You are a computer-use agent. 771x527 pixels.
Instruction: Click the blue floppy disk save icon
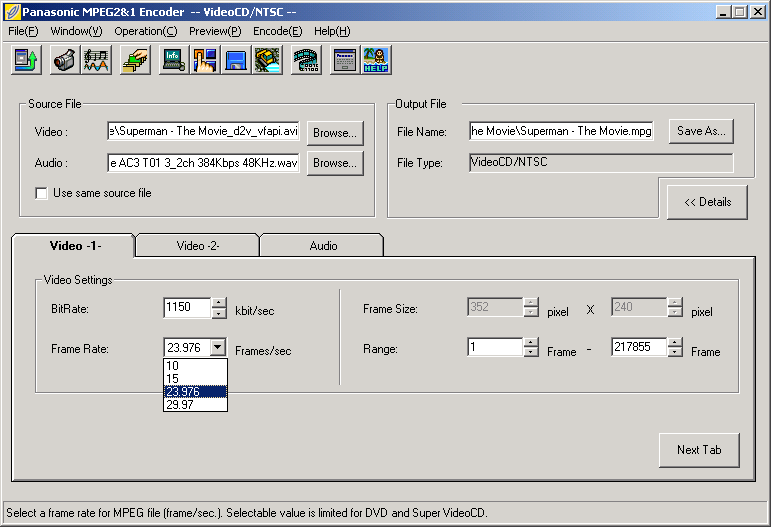tap(237, 60)
